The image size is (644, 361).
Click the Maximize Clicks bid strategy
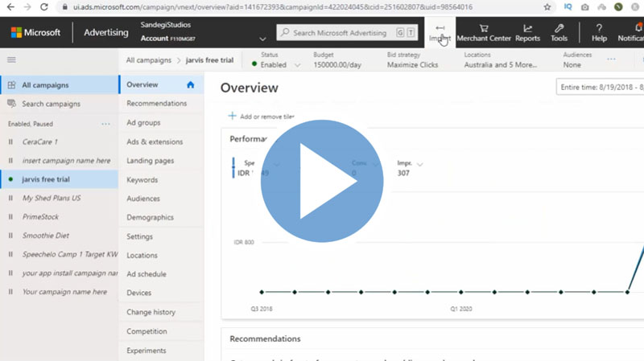click(412, 65)
